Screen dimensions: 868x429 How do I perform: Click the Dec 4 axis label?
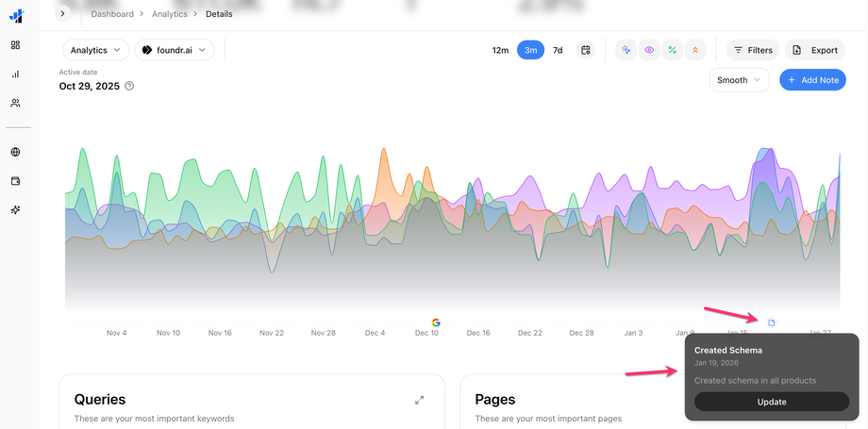(375, 333)
